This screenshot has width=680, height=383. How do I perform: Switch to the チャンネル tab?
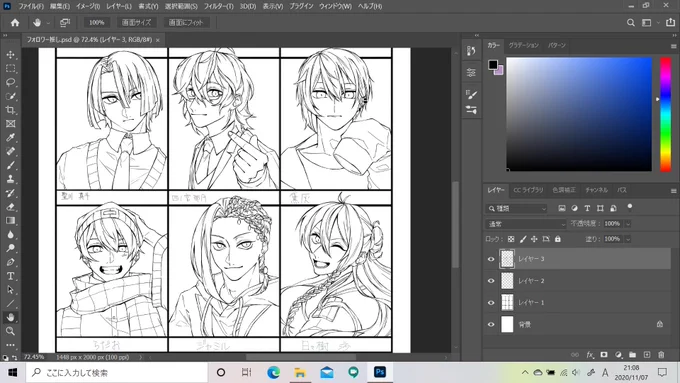597,190
